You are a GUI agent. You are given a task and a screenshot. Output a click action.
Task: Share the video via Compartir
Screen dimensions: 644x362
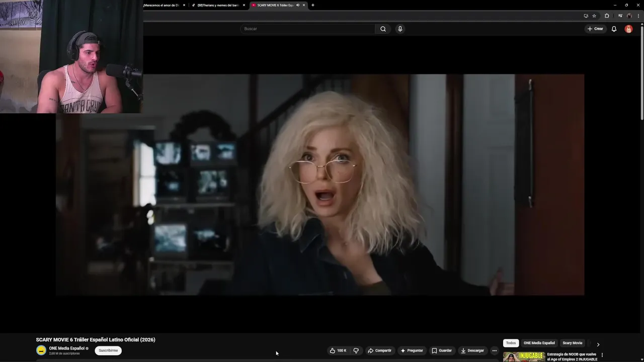coord(379,350)
